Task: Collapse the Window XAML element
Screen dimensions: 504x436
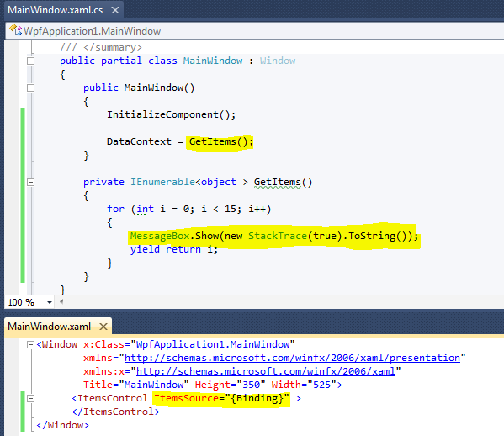Action: coord(30,345)
